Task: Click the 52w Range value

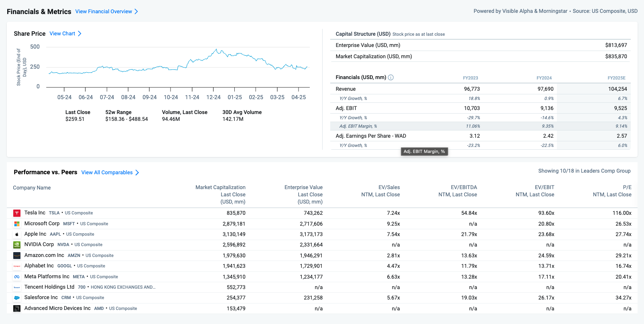Action: coord(127,119)
